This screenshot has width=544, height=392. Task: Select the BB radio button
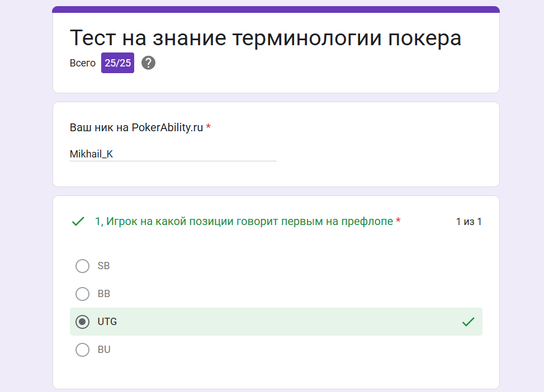82,294
